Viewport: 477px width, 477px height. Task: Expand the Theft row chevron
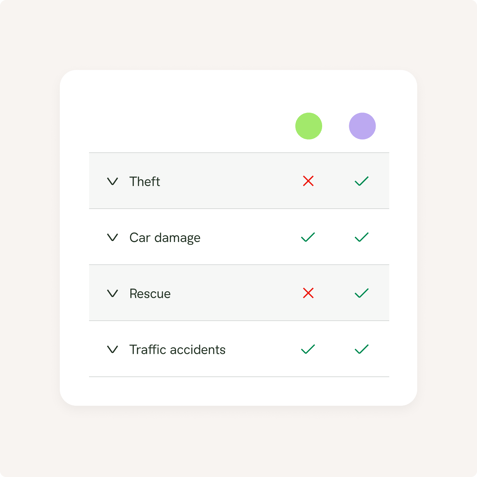point(112,181)
